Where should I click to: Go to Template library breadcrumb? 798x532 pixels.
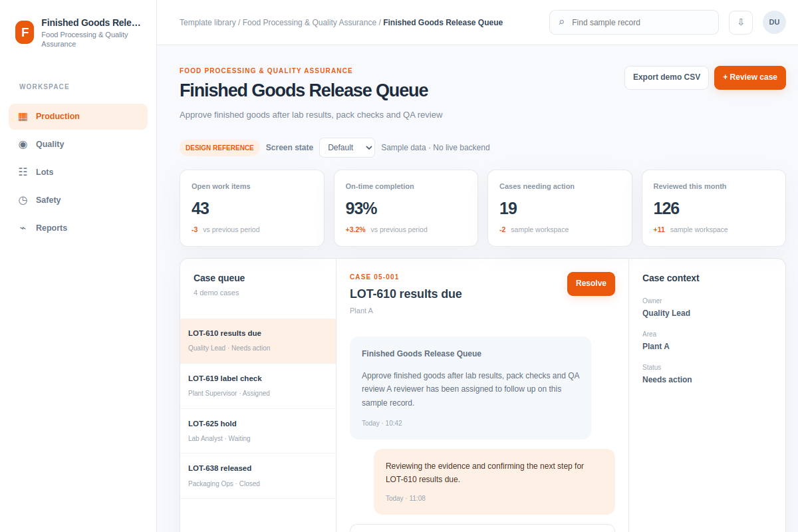click(207, 23)
